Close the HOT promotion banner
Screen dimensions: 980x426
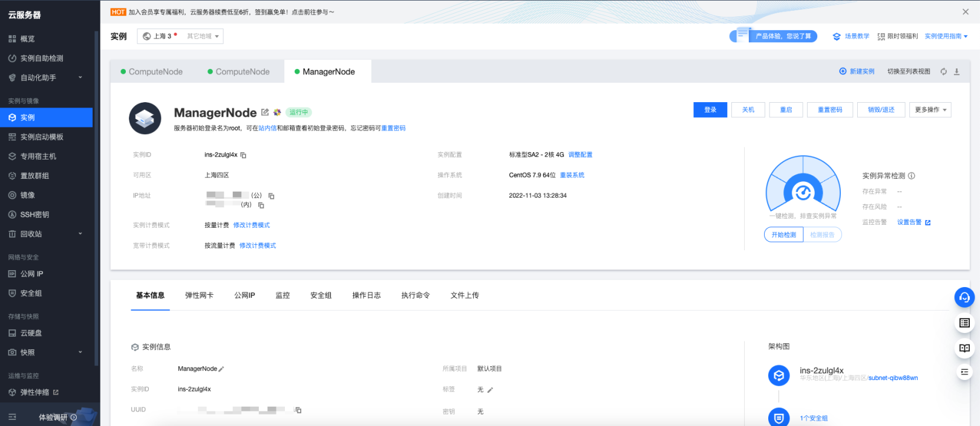965,11
